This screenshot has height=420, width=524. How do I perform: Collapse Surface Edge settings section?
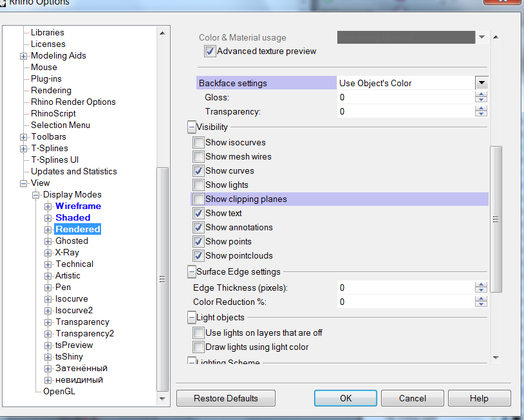tap(191, 272)
